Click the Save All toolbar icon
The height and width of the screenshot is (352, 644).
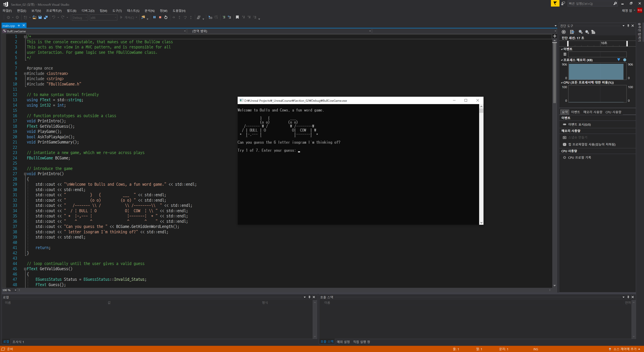(x=46, y=17)
